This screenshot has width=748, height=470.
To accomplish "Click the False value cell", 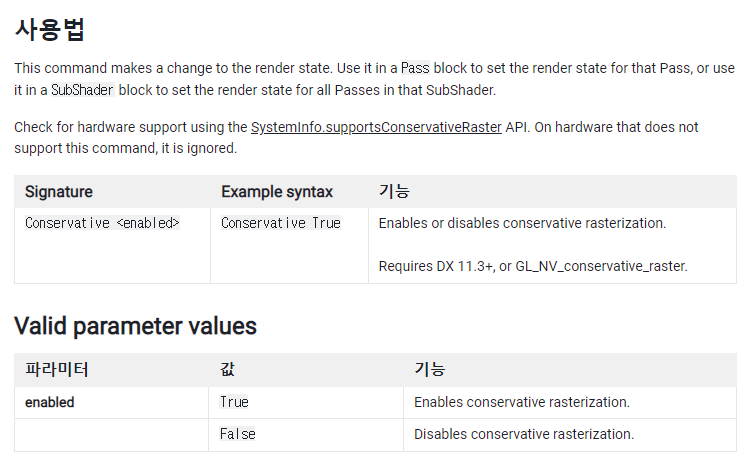I will (x=237, y=434).
